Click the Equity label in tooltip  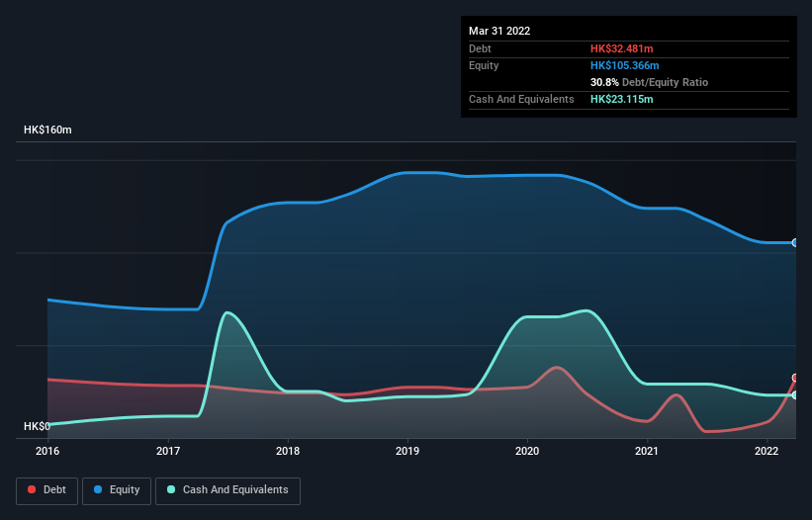click(484, 65)
